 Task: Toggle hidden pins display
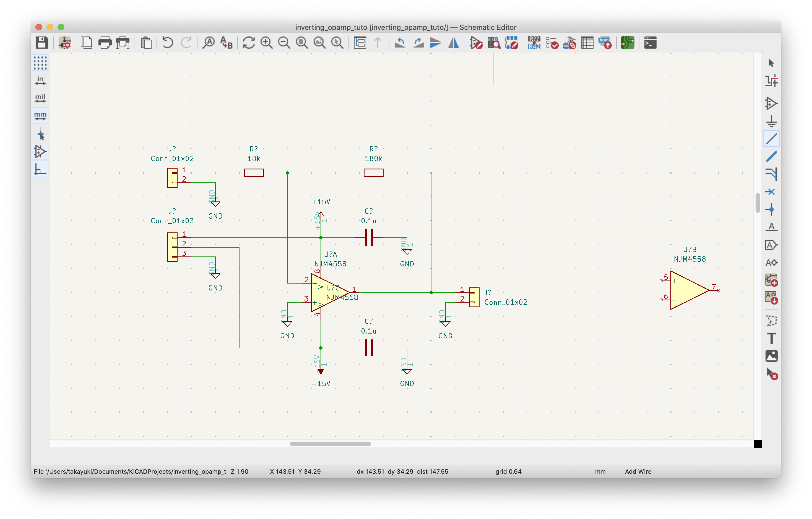point(40,151)
